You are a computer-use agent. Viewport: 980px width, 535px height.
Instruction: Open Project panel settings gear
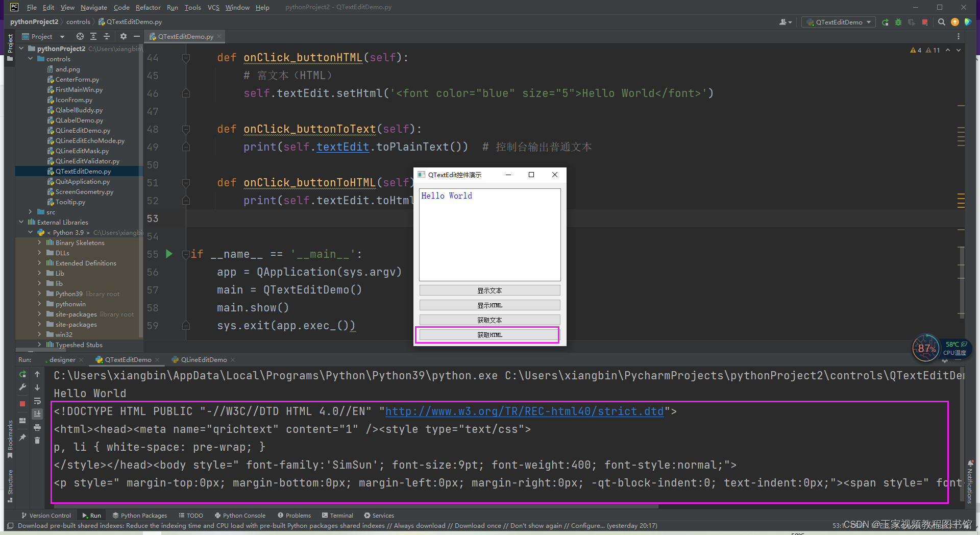[x=123, y=36]
